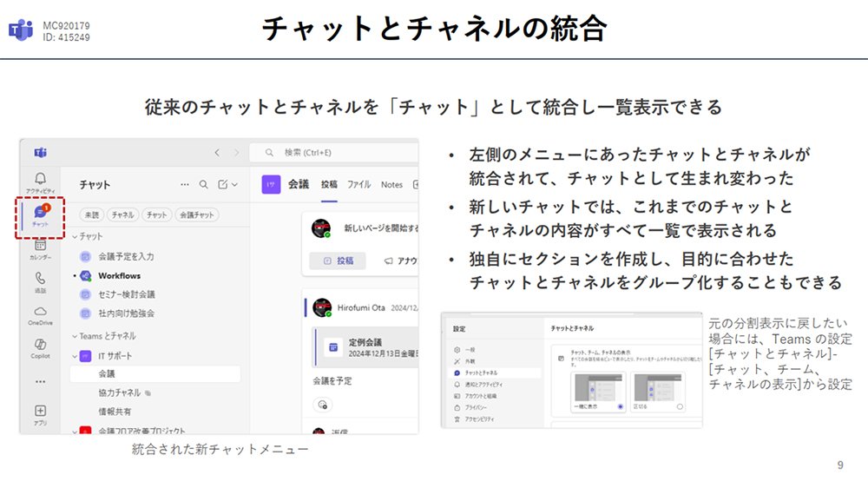Filter chats by 会議チャット pill

click(197, 215)
